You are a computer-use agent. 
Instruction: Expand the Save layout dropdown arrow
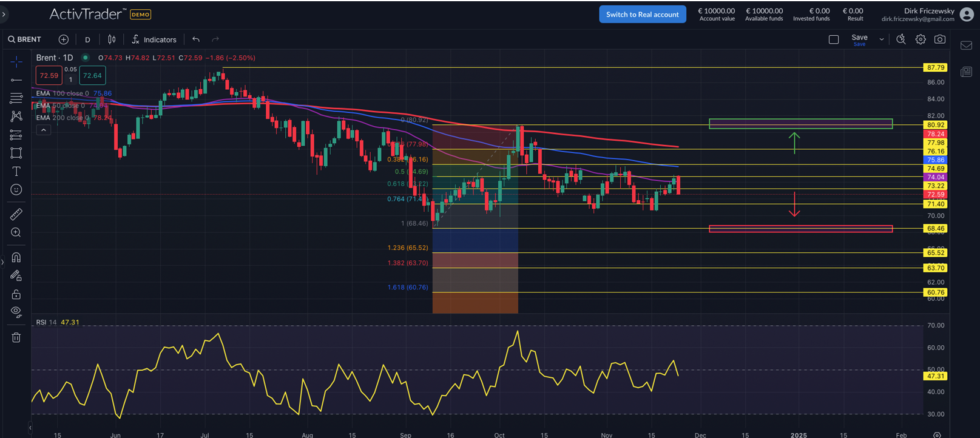[x=881, y=39]
